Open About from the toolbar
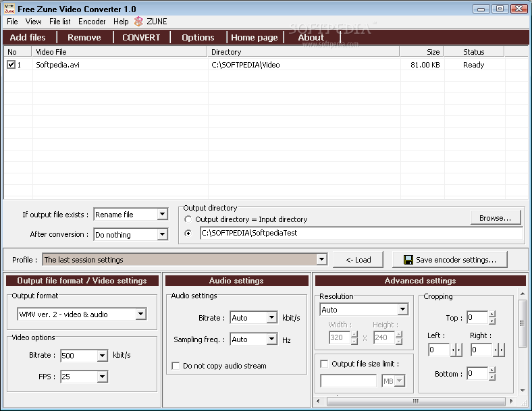 [x=311, y=37]
